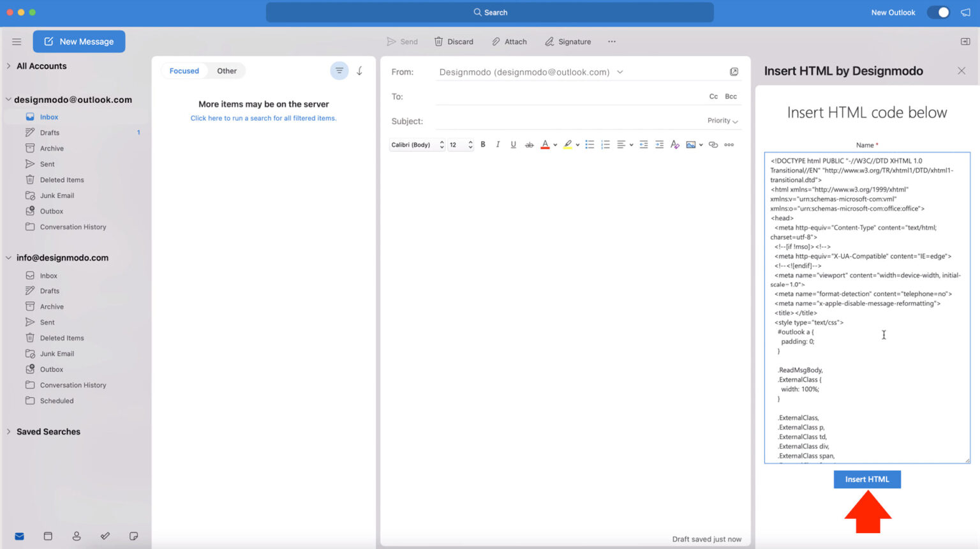980x549 pixels.
Task: Click the Discard trash icon
Action: [x=438, y=41]
